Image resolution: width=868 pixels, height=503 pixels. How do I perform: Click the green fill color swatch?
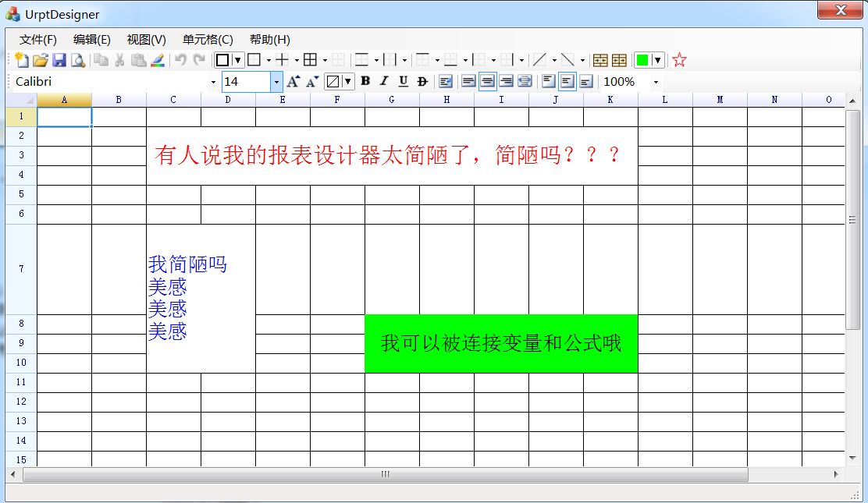click(642, 60)
